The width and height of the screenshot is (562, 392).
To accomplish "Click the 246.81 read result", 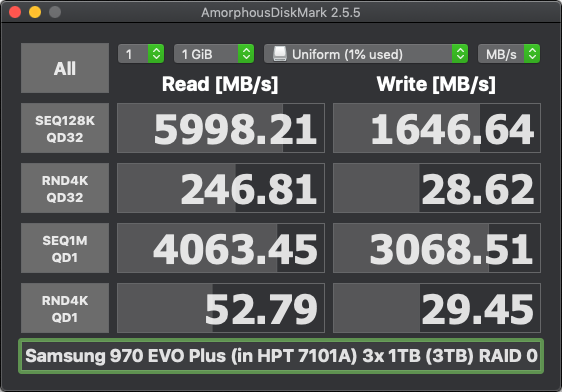I will pos(221,188).
